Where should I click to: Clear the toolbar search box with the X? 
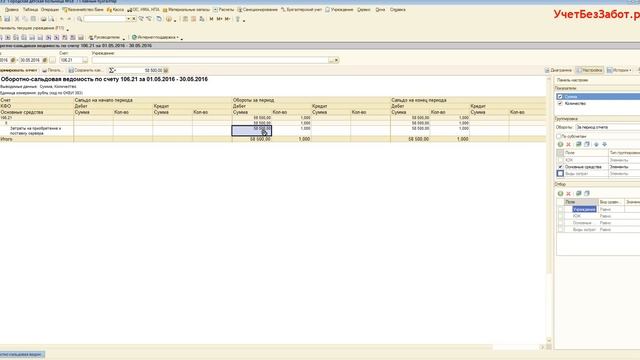tap(133, 19)
